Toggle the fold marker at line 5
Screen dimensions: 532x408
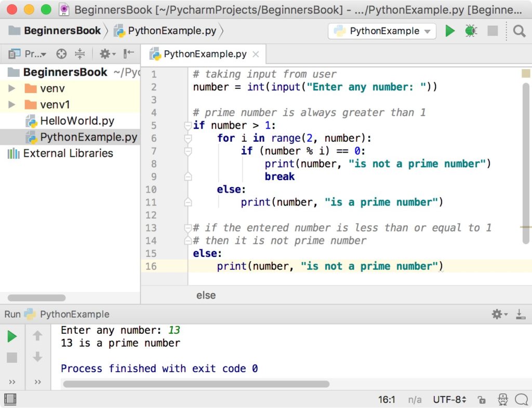[188, 126]
